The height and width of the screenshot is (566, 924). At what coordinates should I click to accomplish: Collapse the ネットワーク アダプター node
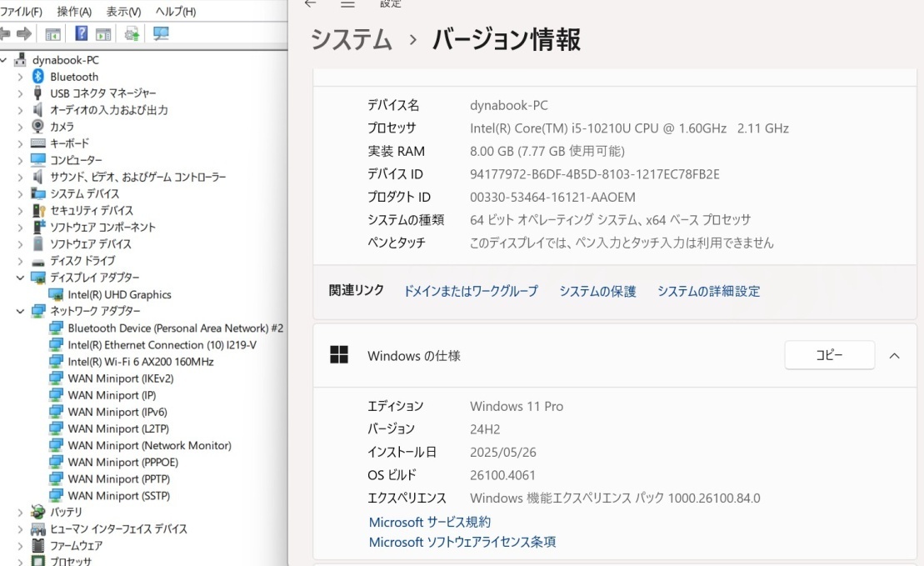(x=20, y=311)
